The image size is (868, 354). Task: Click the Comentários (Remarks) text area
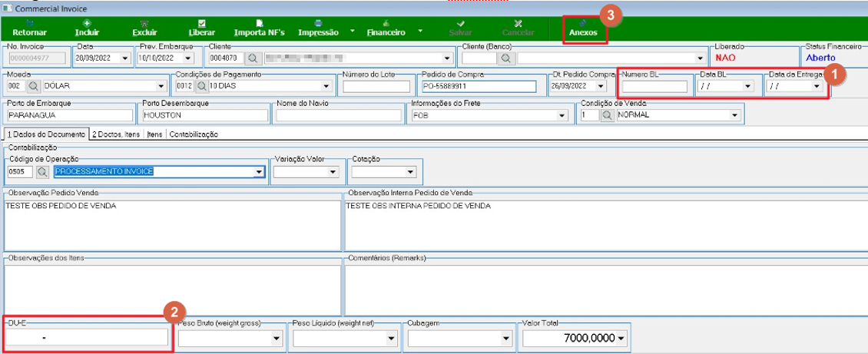(605, 289)
